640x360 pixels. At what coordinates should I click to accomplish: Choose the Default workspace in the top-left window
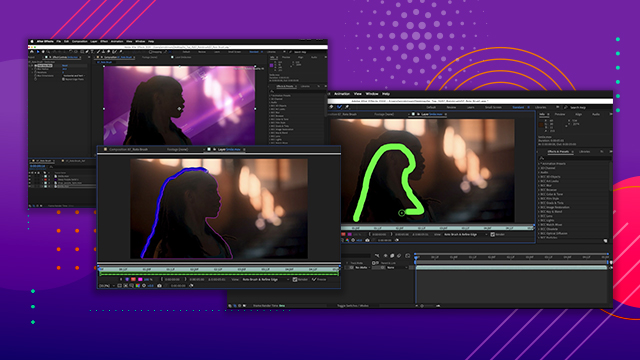(186, 52)
